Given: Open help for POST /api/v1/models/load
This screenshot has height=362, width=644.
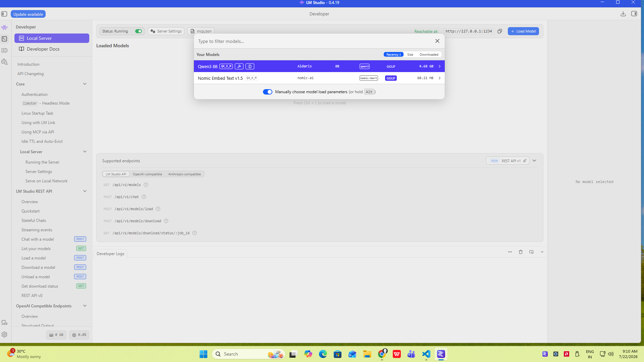Looking at the screenshot, I should (158, 209).
